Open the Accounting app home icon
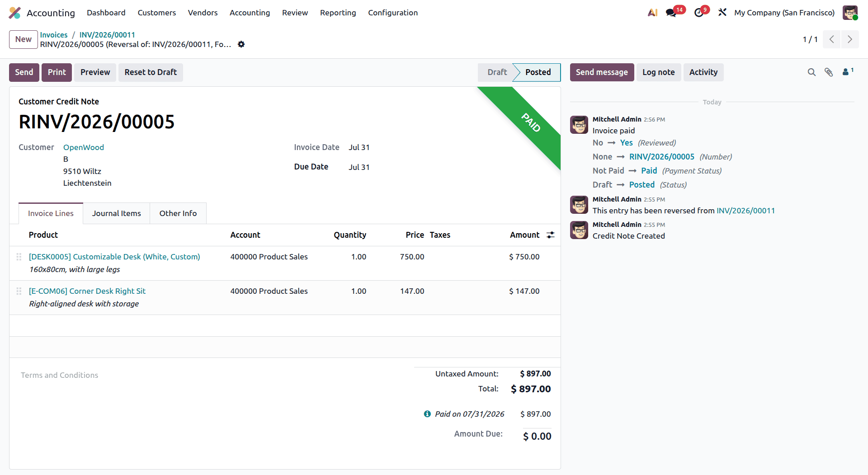868x475 pixels. pyautogui.click(x=15, y=13)
